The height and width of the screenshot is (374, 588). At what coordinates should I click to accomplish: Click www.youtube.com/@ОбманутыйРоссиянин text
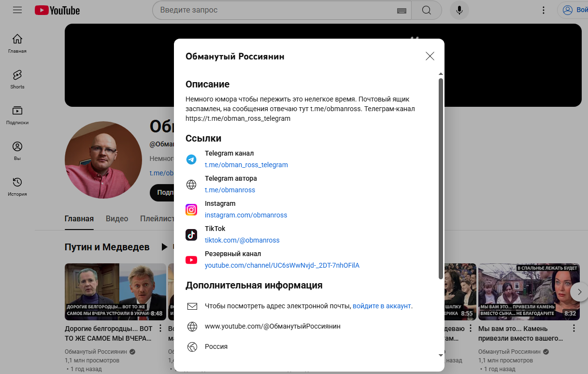pos(272,326)
